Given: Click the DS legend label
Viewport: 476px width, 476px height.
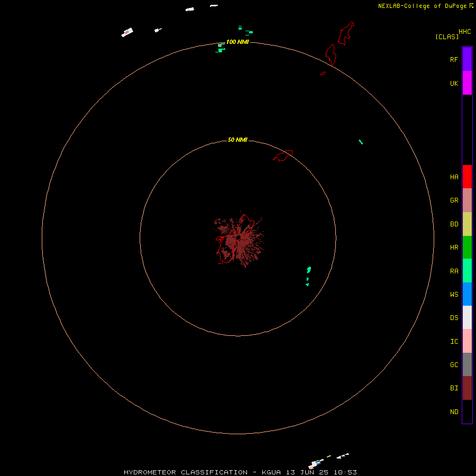Looking at the screenshot, I should (x=454, y=317).
